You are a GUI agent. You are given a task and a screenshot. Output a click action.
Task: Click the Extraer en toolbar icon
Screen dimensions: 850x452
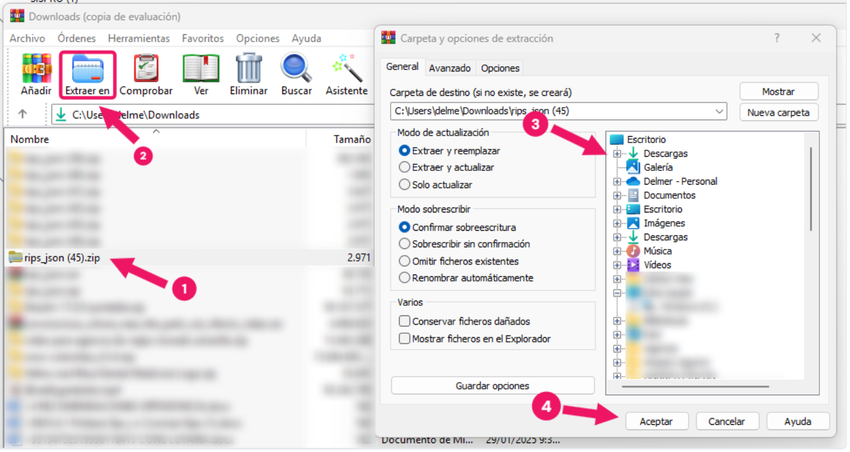[x=87, y=68]
